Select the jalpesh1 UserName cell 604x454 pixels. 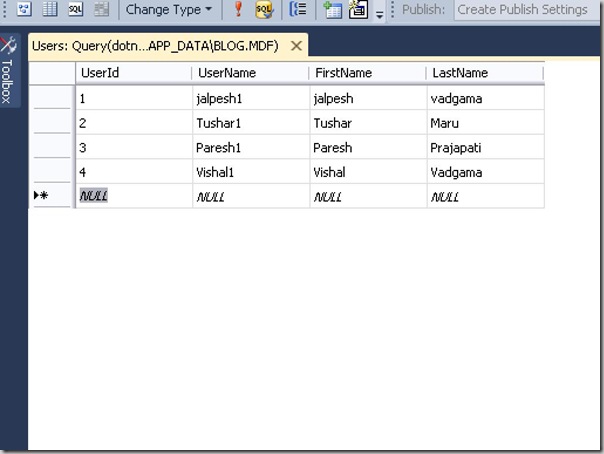click(x=251, y=99)
